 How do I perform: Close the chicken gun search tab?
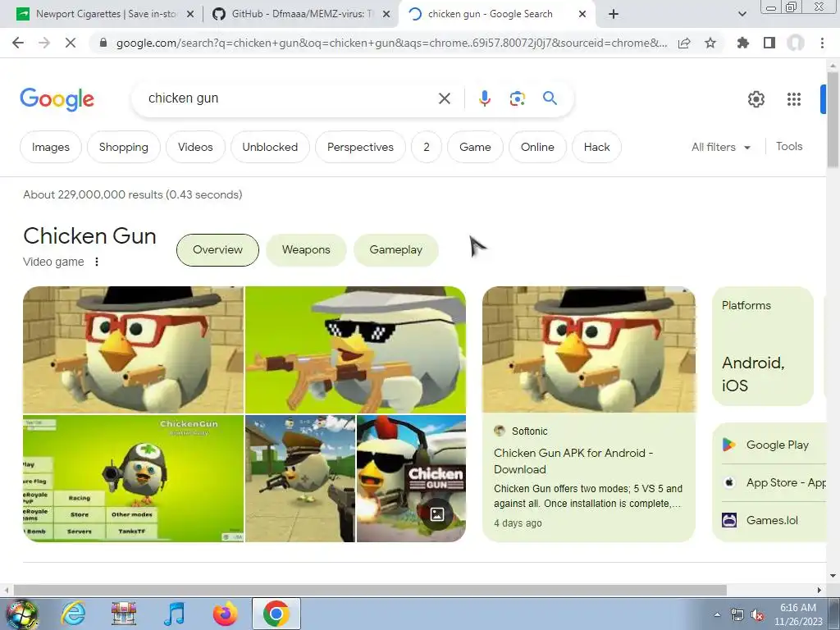tap(583, 15)
